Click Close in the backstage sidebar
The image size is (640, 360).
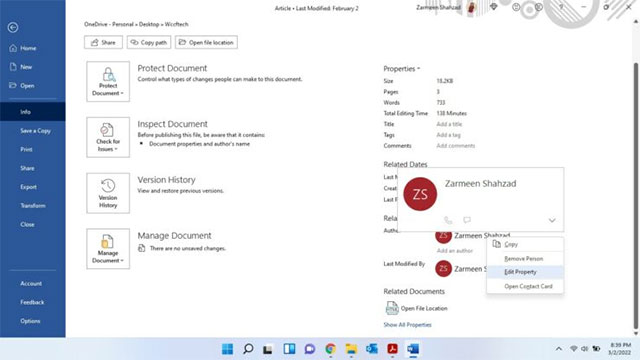[27, 224]
